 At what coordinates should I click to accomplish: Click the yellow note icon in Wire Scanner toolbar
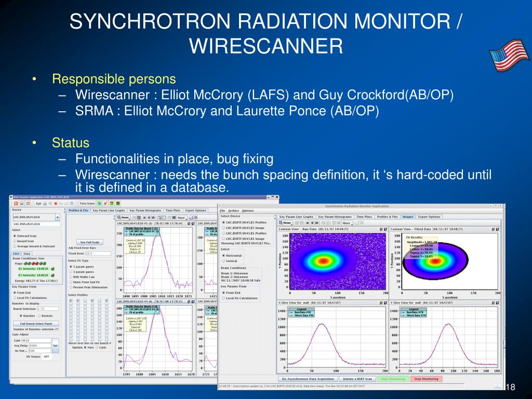(x=28, y=203)
